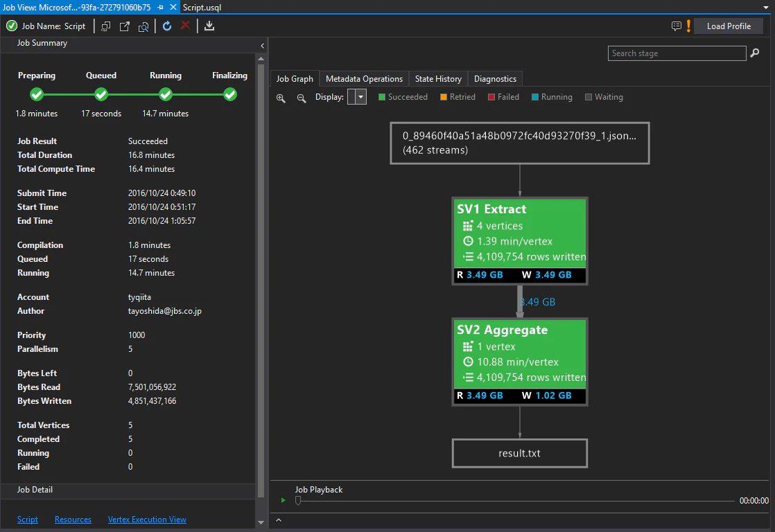775x532 pixels.
Task: Click the result.txt output node
Action: pos(520,453)
